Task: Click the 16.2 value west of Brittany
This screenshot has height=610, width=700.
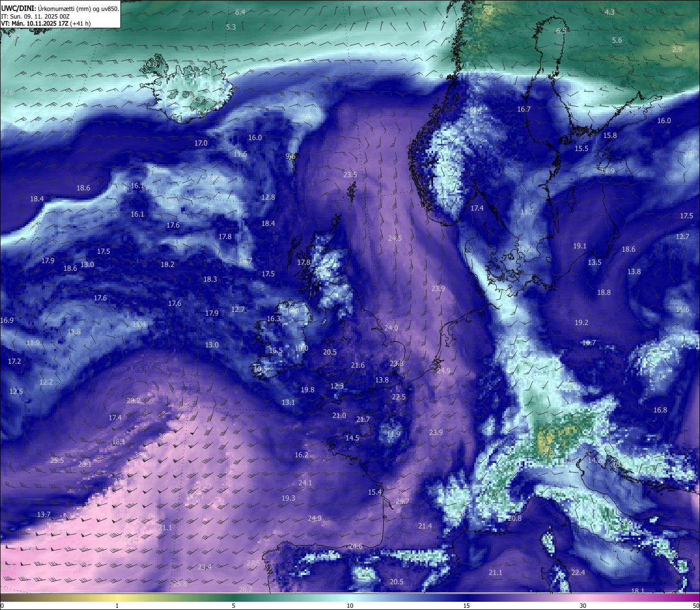Action: (x=301, y=455)
